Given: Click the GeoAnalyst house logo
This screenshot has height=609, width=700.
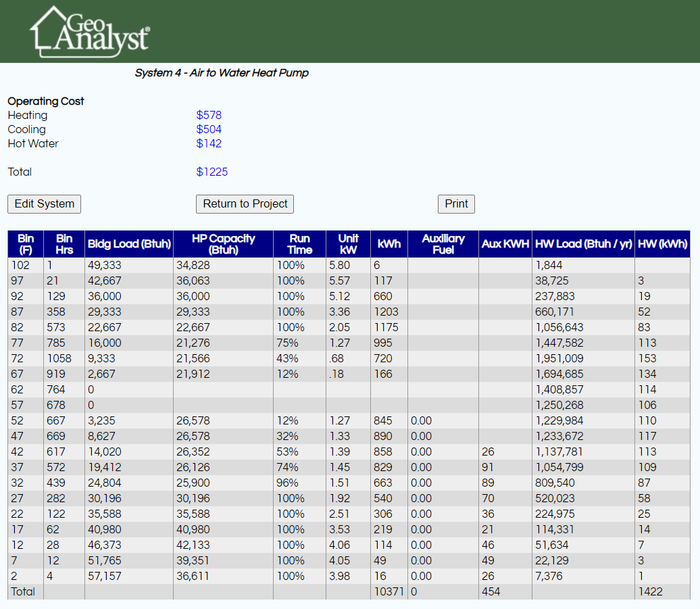Looking at the screenshot, I should tap(90, 32).
